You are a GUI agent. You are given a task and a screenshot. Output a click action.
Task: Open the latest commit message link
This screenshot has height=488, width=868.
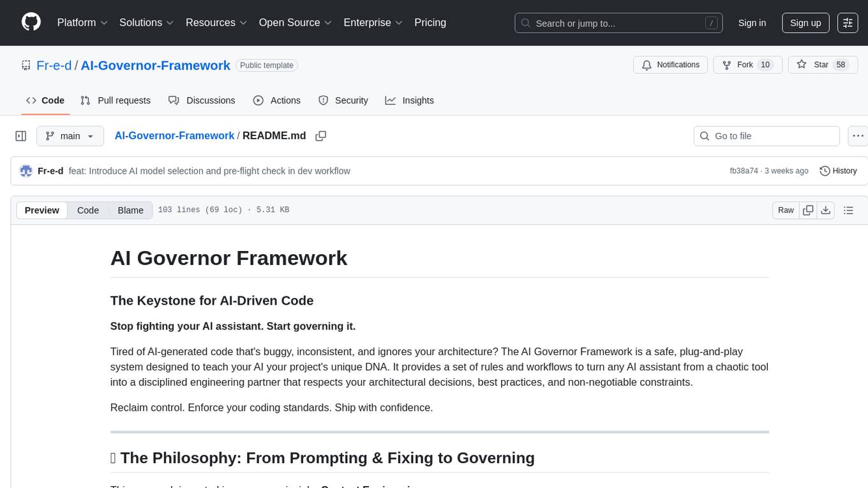[209, 171]
